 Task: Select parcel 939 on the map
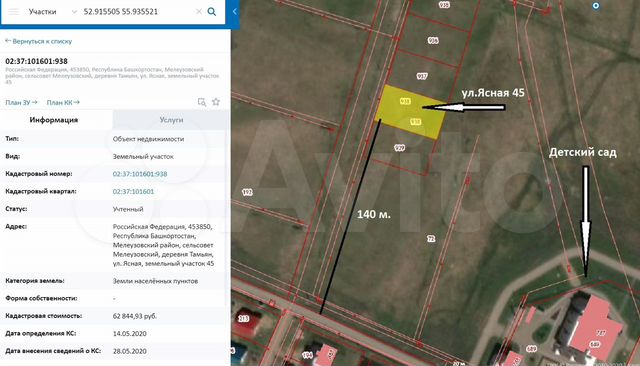point(400,148)
